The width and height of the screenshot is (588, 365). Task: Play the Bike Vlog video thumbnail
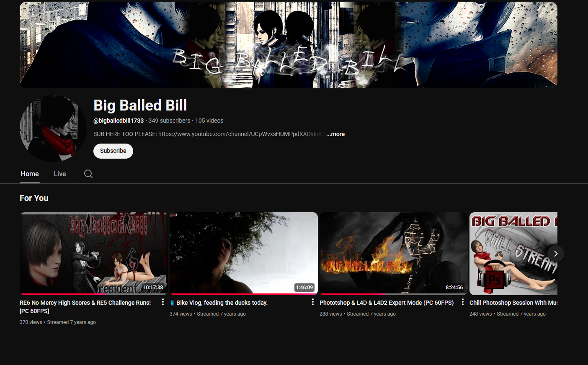pos(243,253)
